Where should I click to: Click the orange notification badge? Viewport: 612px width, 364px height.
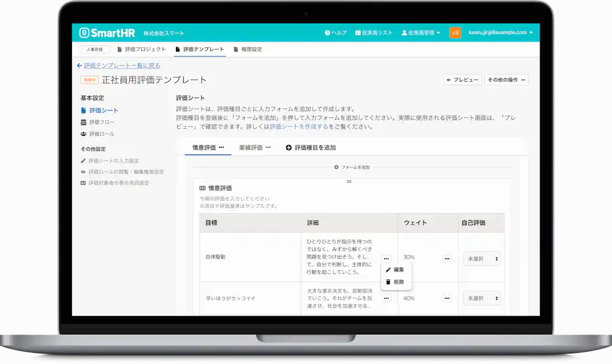[x=455, y=33]
